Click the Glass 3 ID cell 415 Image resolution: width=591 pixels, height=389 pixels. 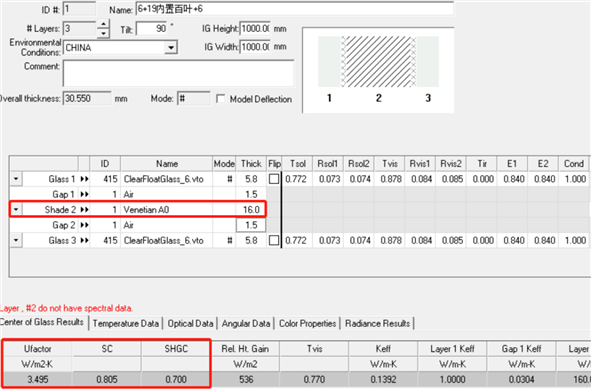105,240
